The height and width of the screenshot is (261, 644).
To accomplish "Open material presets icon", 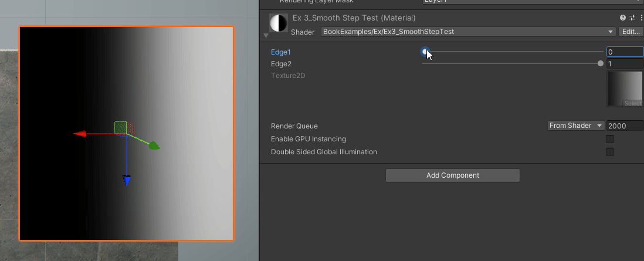I will pos(632,18).
